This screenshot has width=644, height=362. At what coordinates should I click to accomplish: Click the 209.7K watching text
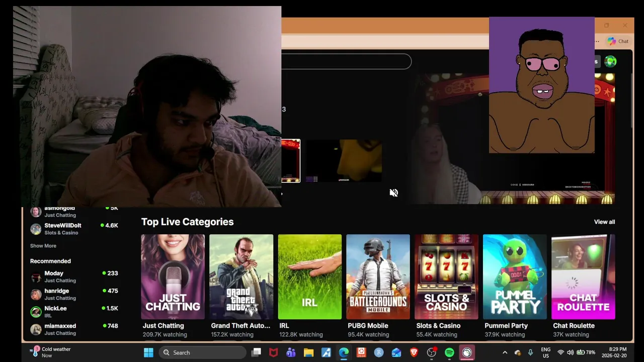(x=165, y=335)
